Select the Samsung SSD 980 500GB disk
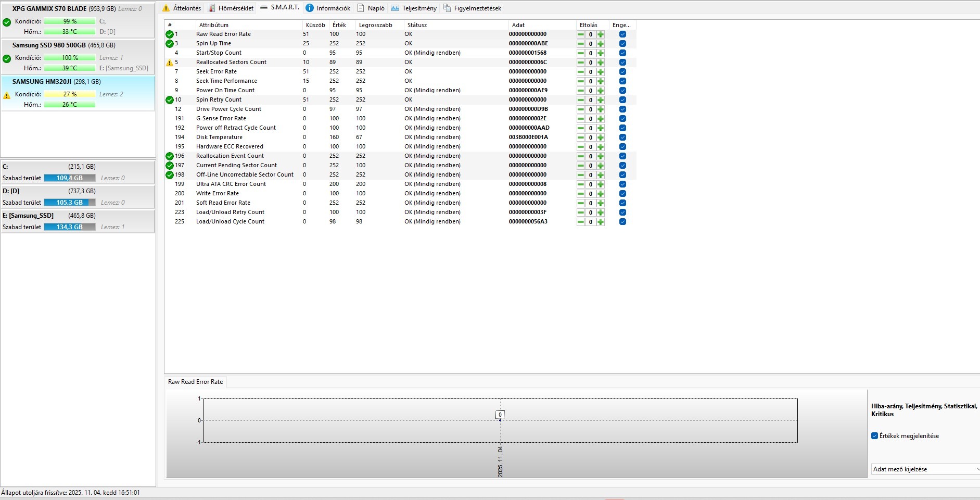The height and width of the screenshot is (500, 980). pos(78,56)
